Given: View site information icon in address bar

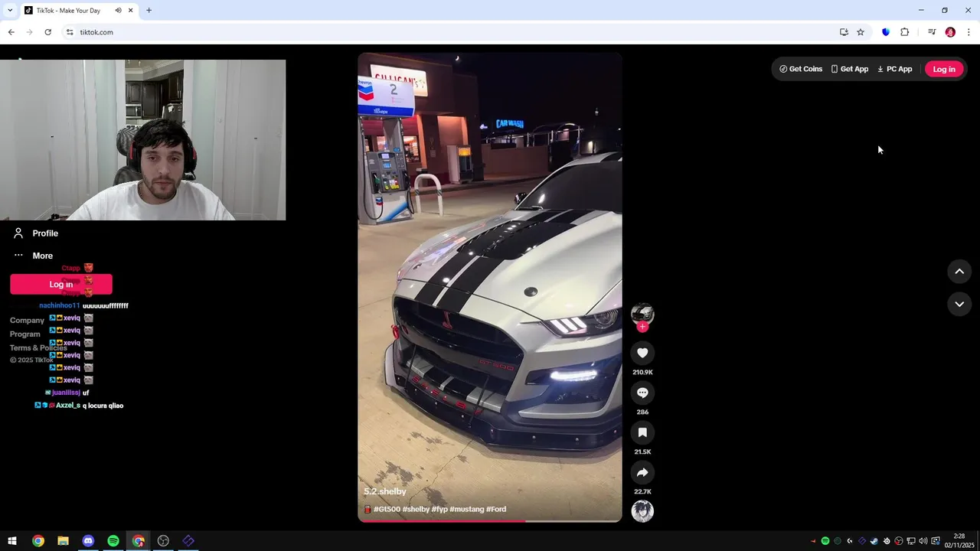Looking at the screenshot, I should pos(70,32).
